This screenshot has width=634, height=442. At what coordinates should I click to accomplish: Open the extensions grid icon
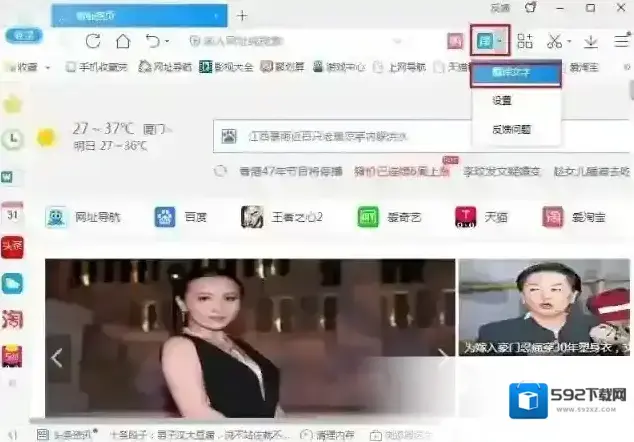point(525,42)
